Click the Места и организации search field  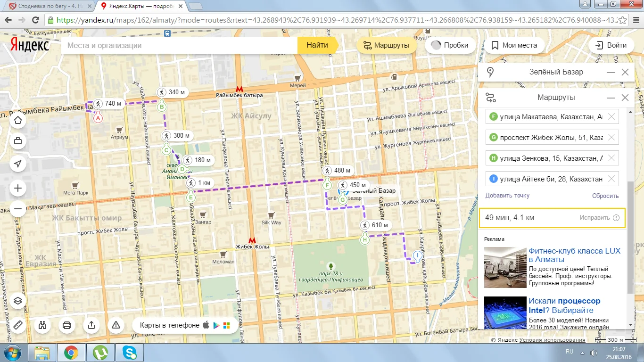coord(179,46)
